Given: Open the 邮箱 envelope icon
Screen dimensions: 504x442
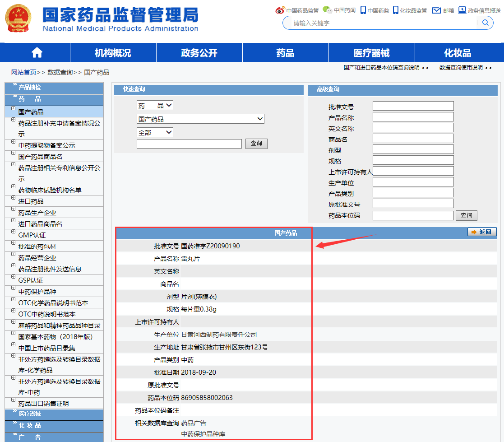Looking at the screenshot, I should [436, 10].
